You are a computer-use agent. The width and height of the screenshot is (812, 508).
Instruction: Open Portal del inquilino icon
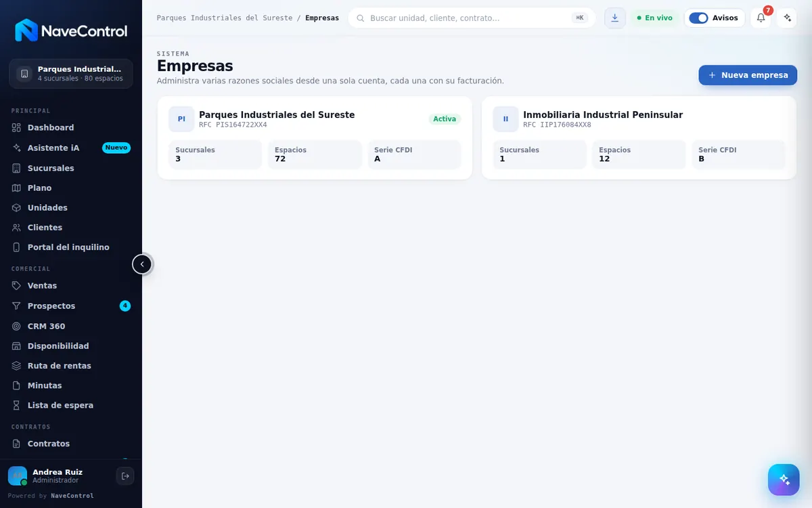(x=17, y=247)
